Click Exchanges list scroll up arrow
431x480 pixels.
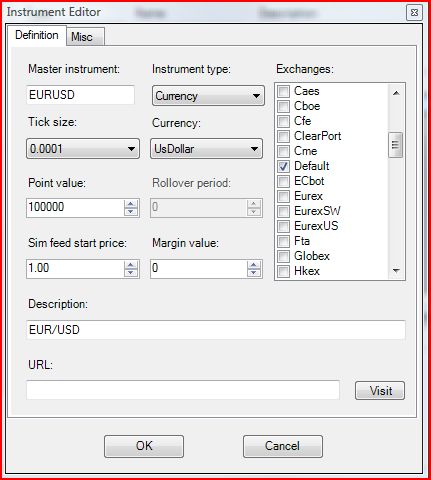[x=396, y=93]
